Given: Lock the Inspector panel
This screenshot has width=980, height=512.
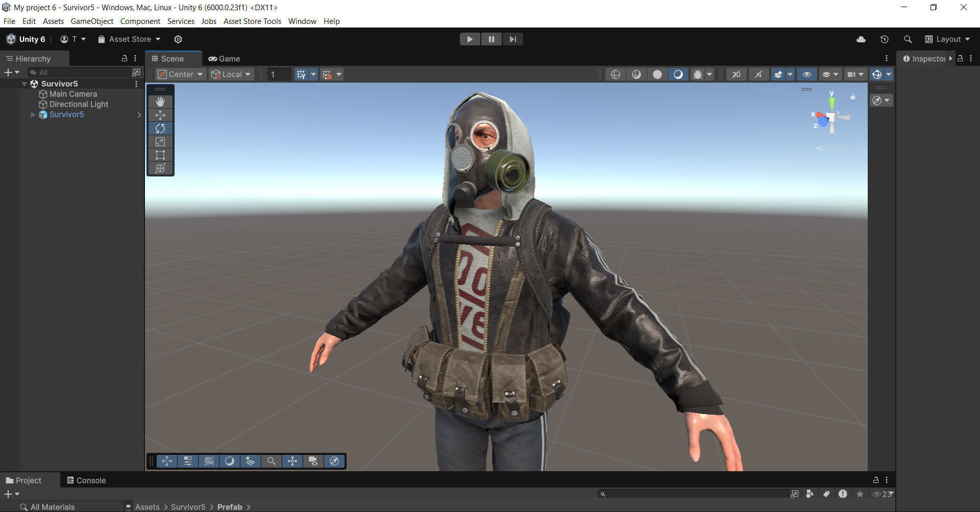Looking at the screenshot, I should pyautogui.click(x=960, y=58).
